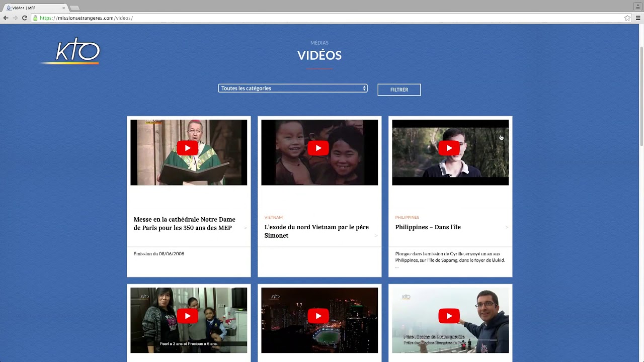This screenshot has width=644, height=362.
Task: Click the Chrome user profile icon
Action: (x=637, y=6)
